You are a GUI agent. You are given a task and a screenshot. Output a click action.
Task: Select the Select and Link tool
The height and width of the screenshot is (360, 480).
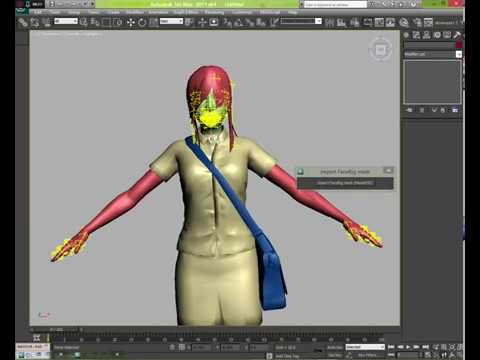click(23, 22)
